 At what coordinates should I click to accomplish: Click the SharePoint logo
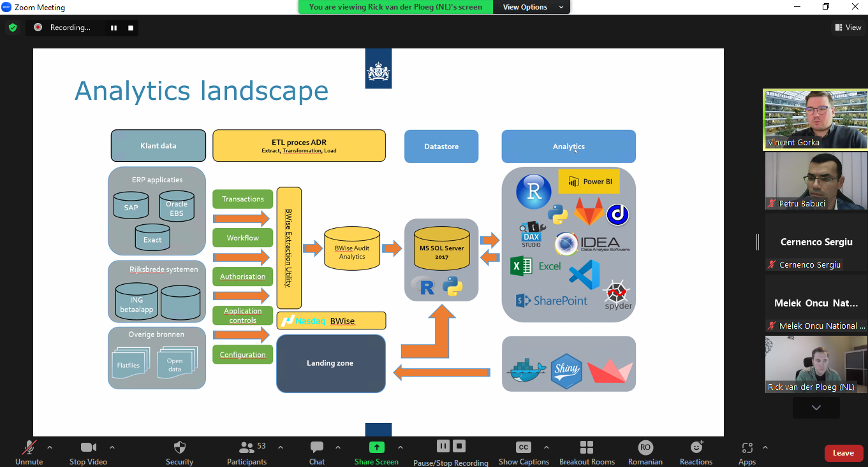pos(552,301)
